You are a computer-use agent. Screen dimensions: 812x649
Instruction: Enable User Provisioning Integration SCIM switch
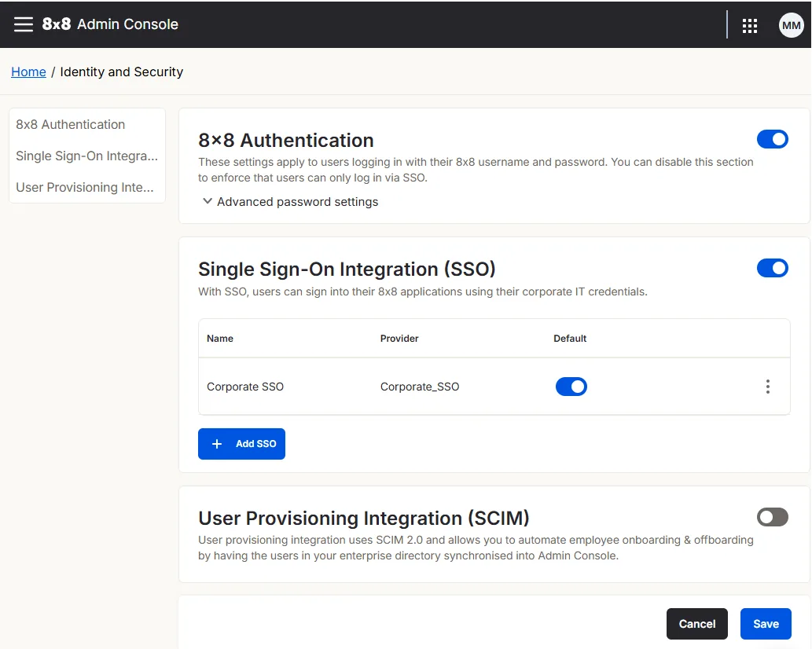click(772, 517)
